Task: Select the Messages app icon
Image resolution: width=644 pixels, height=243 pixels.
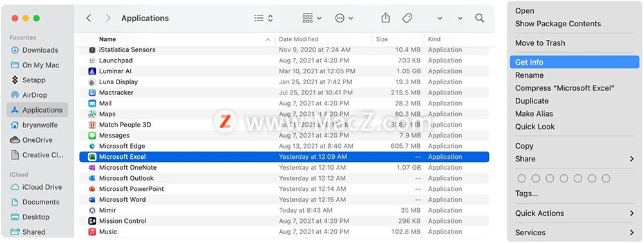Action: (x=92, y=135)
